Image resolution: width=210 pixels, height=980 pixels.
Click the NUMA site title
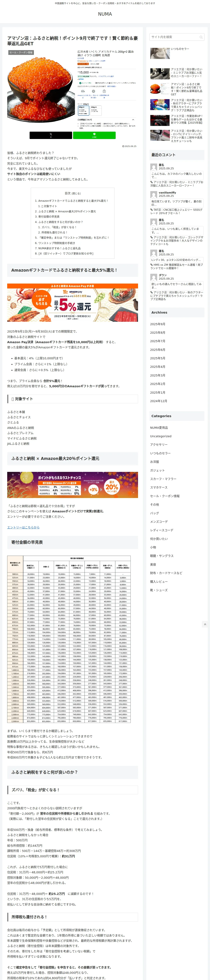point(105,14)
